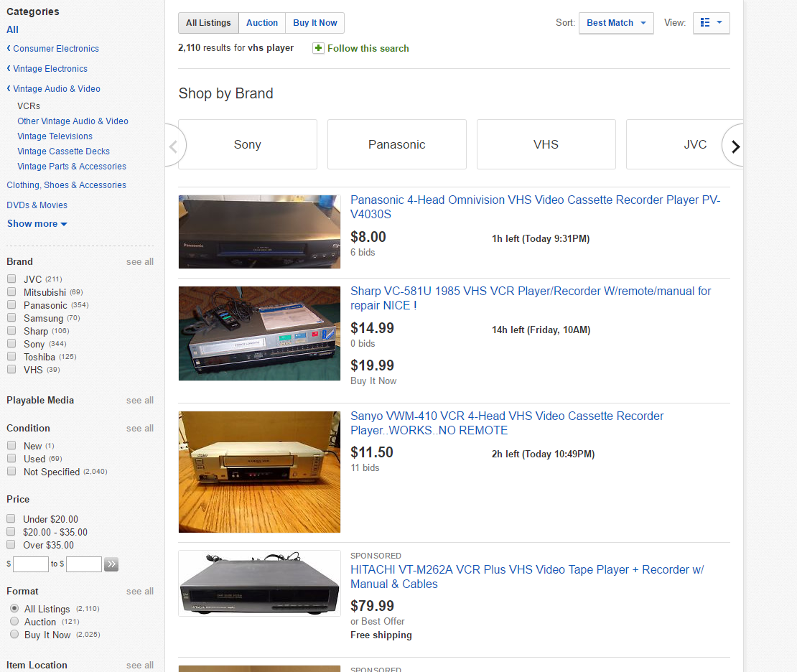Check the Used condition checkbox
Image resolution: width=797 pixels, height=672 pixels.
click(x=11, y=459)
